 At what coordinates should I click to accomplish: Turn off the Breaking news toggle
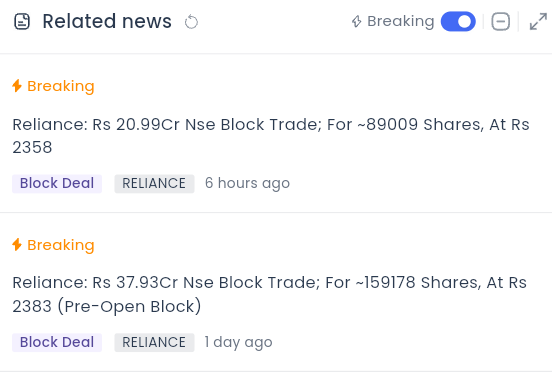coord(458,21)
